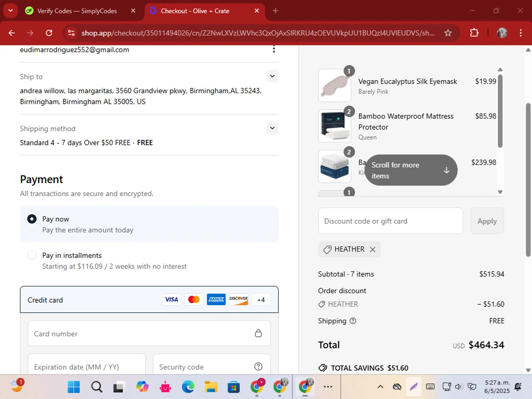Image resolution: width=532 pixels, height=399 pixels.
Task: Bookmark this page with the star icon
Action: 448,33
